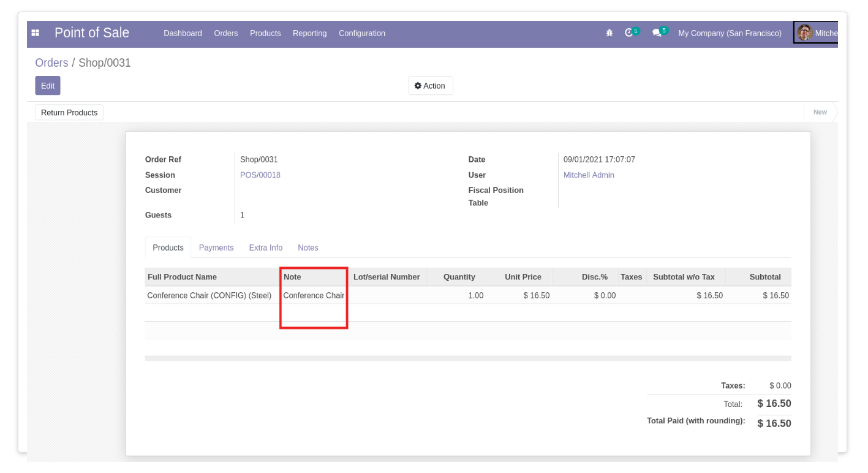Click the Mitchell Admin avatar picture

click(x=804, y=33)
